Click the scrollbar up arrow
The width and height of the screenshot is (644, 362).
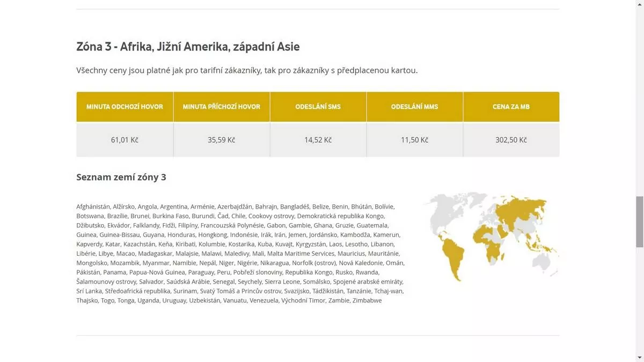pyautogui.click(x=639, y=4)
